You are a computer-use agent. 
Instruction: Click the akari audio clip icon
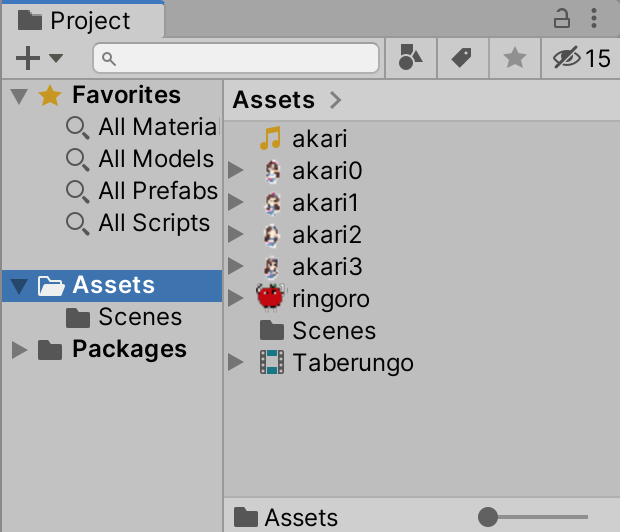[271, 139]
